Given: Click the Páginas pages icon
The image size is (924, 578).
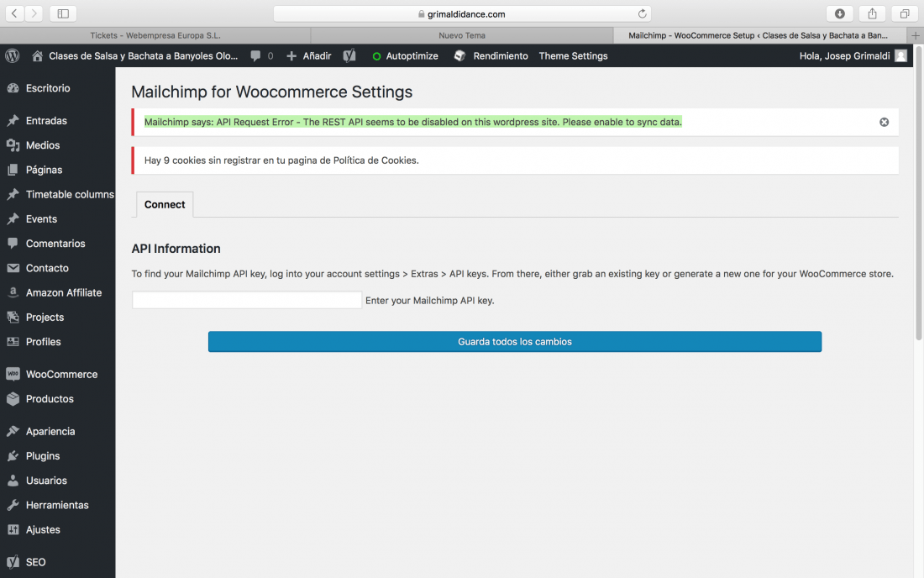Looking at the screenshot, I should 13,170.
